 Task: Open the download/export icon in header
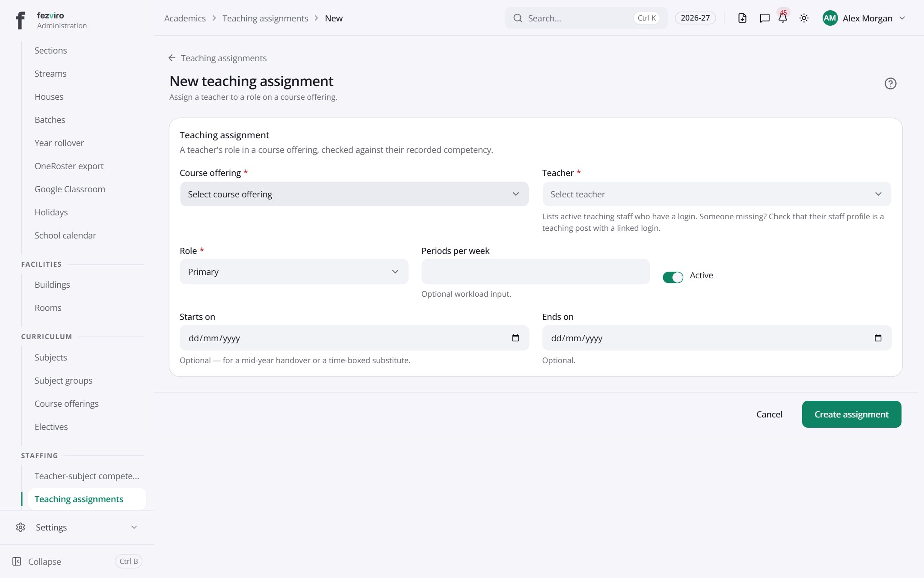click(x=742, y=18)
